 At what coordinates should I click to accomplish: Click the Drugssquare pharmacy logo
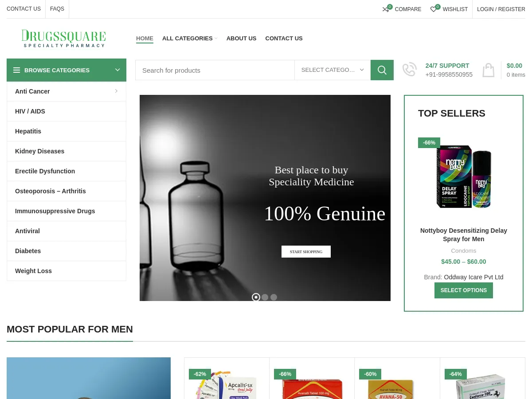(x=63, y=38)
